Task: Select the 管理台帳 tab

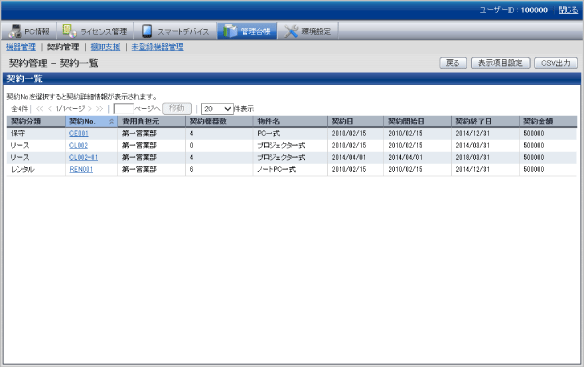Action: pos(247,31)
